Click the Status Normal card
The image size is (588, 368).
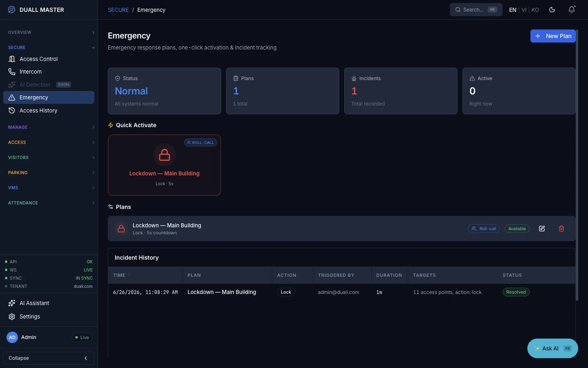165,91
